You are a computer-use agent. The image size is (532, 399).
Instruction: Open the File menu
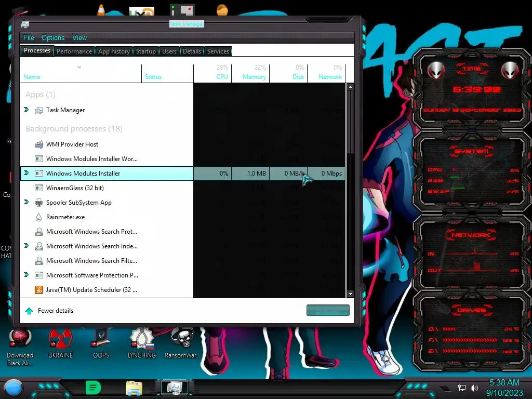pos(29,37)
